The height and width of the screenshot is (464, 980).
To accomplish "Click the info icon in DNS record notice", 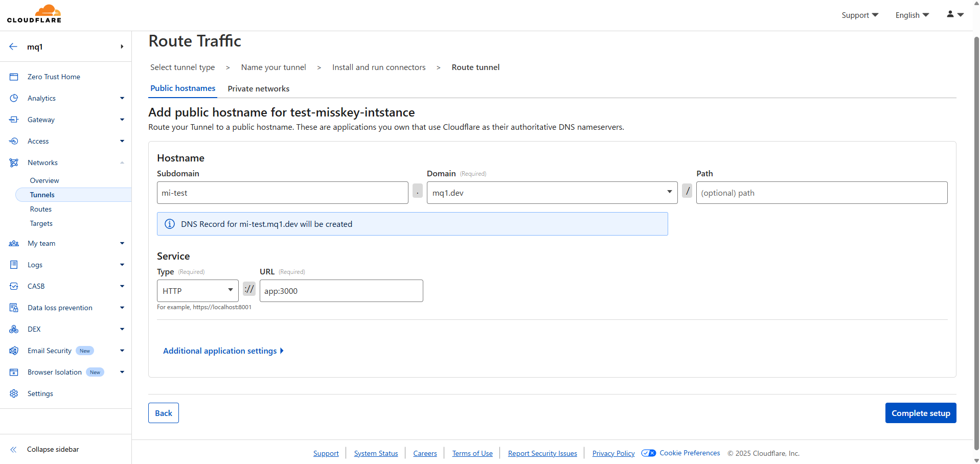I will coord(170,224).
